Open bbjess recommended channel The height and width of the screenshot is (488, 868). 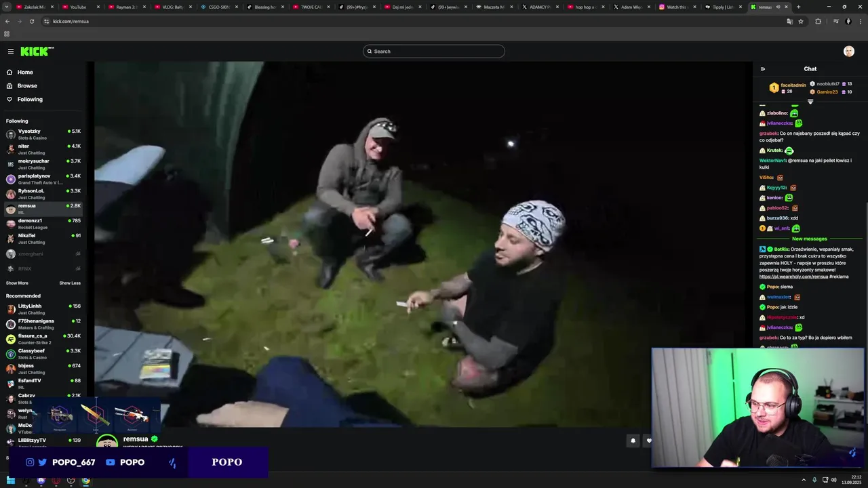[x=43, y=369]
